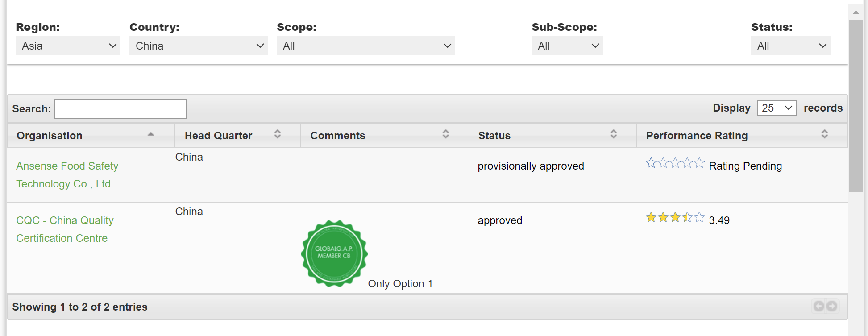Viewport: 868px width, 336px height.
Task: Click the GLOBALG.A.P. Member CB badge
Action: pos(334,253)
